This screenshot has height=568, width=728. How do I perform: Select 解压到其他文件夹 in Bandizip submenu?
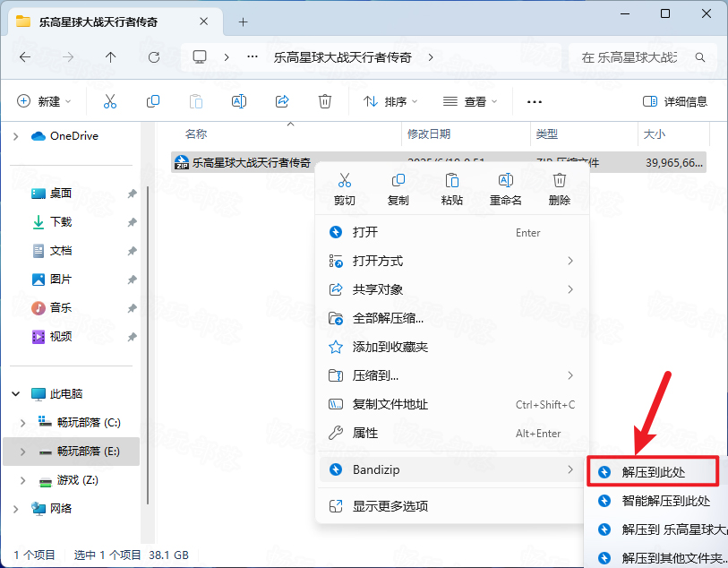657,558
